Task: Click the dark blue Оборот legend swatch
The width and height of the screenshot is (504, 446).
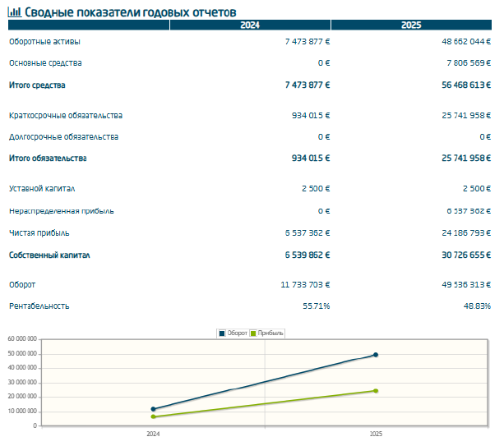Action: click(x=222, y=333)
